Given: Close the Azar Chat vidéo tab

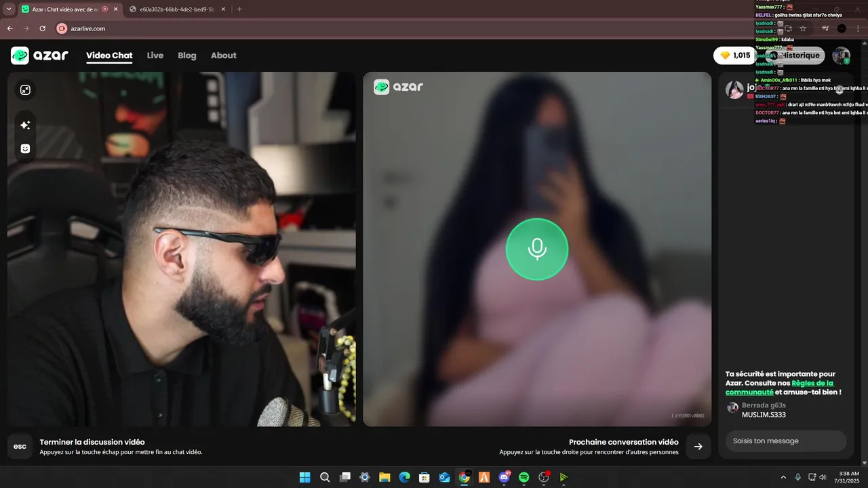Looking at the screenshot, I should pos(115,9).
